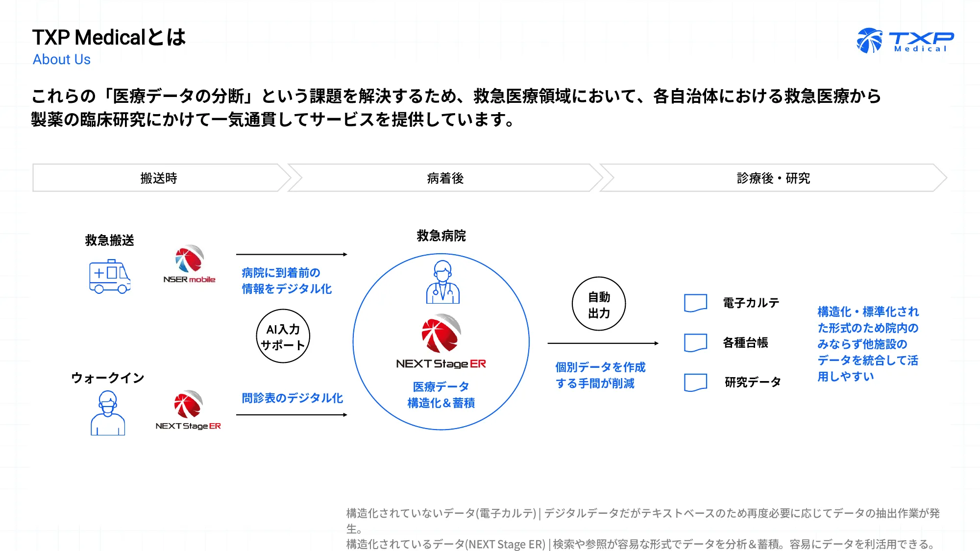
Task: Click the headline sentence starting これらの「医療データの分断」
Action: click(456, 107)
